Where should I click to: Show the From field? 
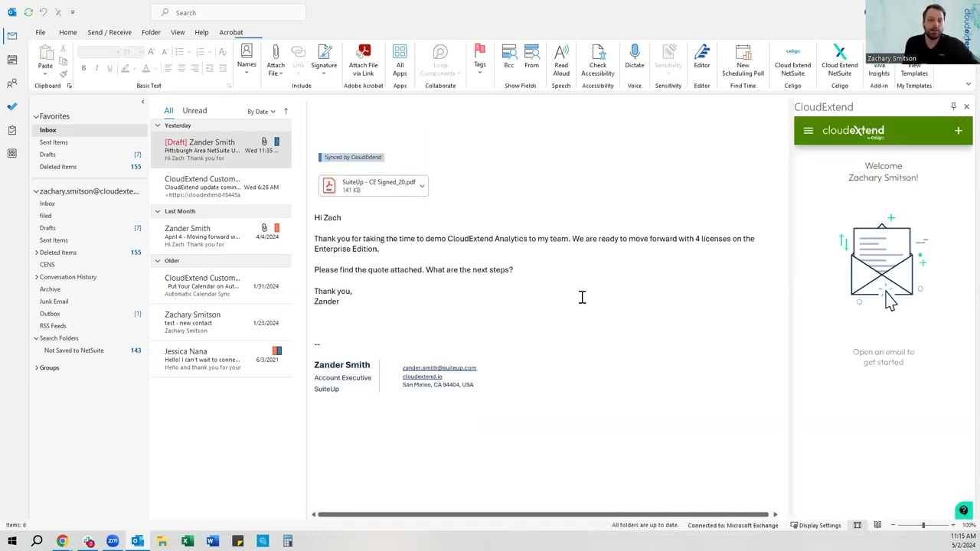pos(531,57)
